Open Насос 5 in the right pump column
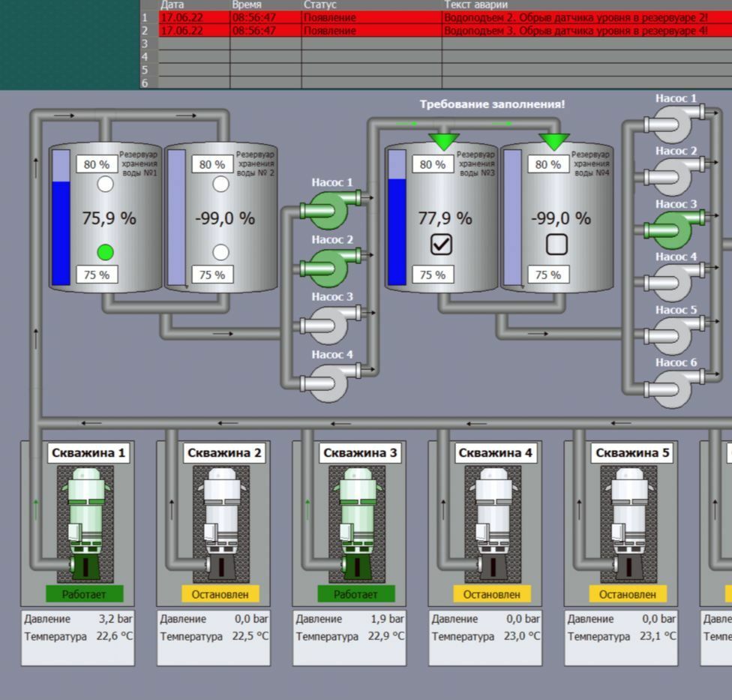 [x=674, y=335]
